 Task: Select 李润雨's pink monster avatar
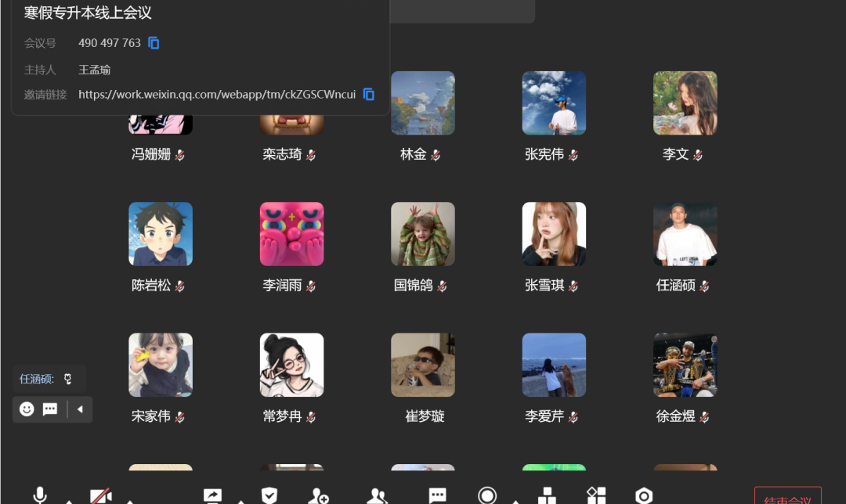coord(292,234)
